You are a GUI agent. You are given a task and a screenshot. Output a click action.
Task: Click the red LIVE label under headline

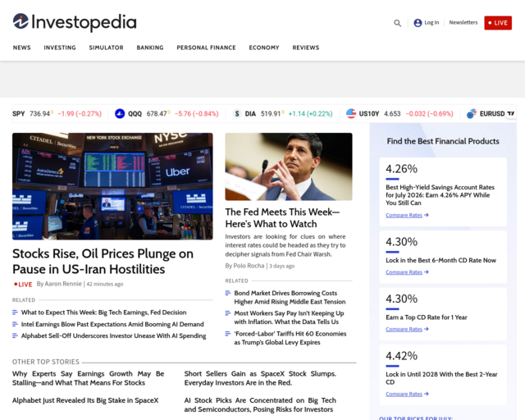(23, 285)
